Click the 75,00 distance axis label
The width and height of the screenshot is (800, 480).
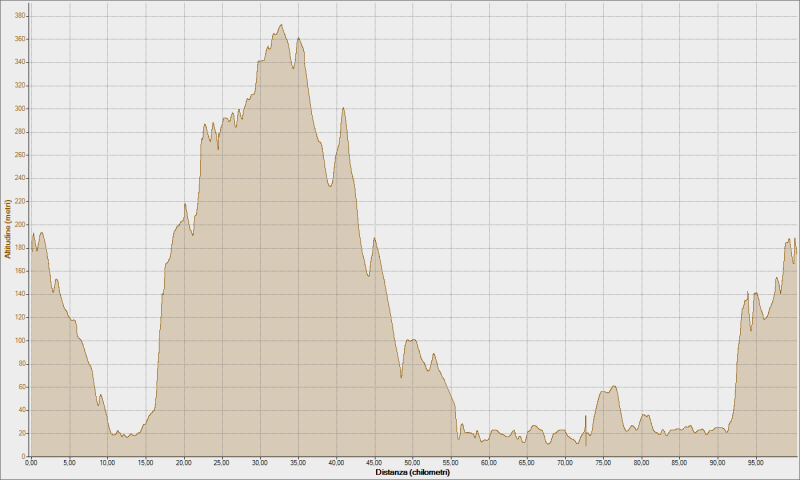(603, 463)
